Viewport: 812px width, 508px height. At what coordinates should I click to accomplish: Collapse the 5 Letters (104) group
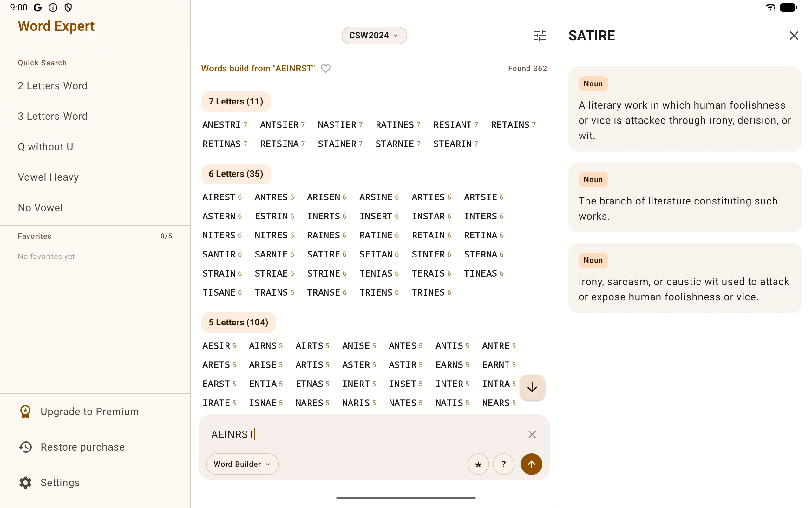(x=239, y=323)
